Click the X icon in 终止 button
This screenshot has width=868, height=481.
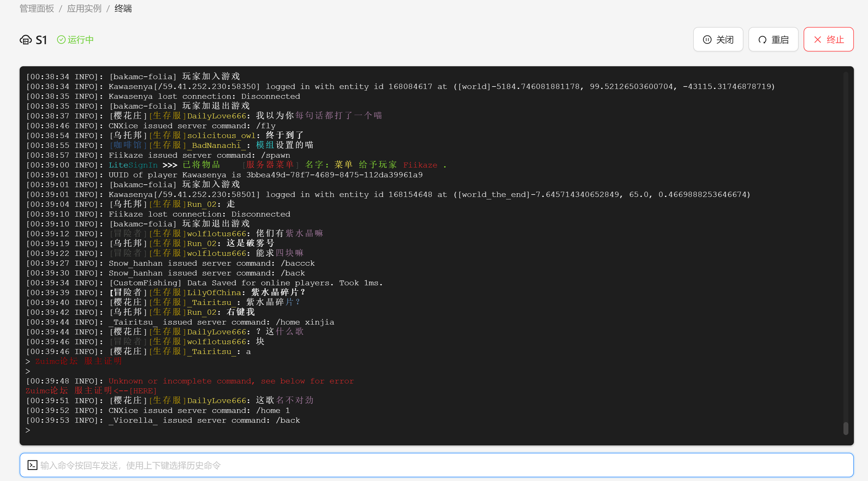[x=818, y=40]
